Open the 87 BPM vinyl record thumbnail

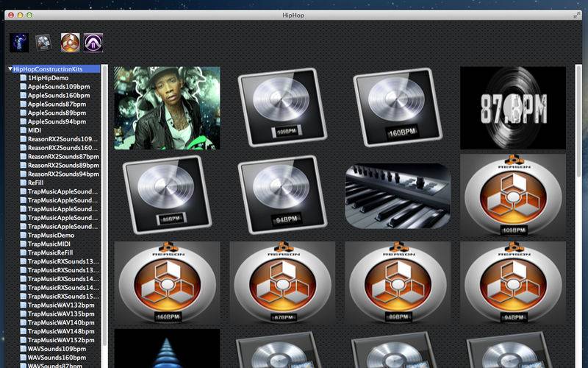[x=513, y=108]
